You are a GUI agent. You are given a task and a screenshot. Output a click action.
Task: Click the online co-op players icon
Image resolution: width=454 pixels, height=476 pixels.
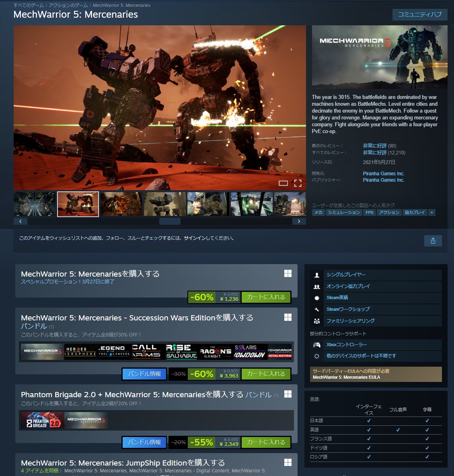pos(317,287)
